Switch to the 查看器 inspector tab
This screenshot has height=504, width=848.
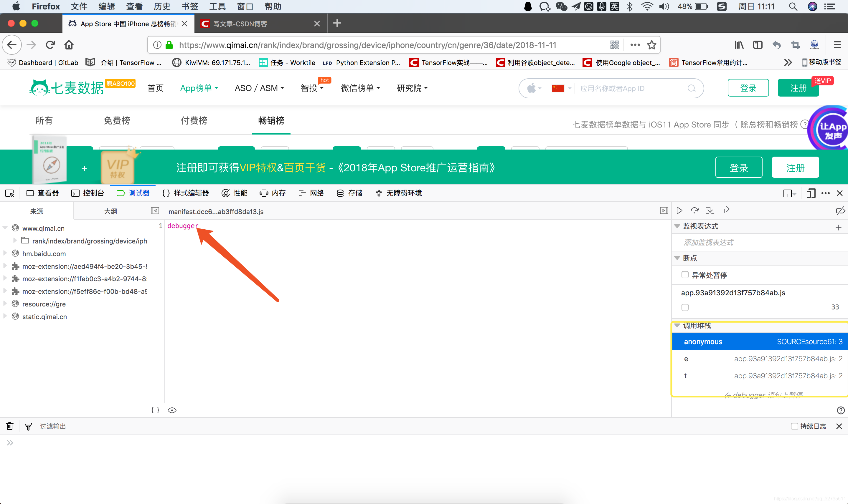(x=42, y=193)
